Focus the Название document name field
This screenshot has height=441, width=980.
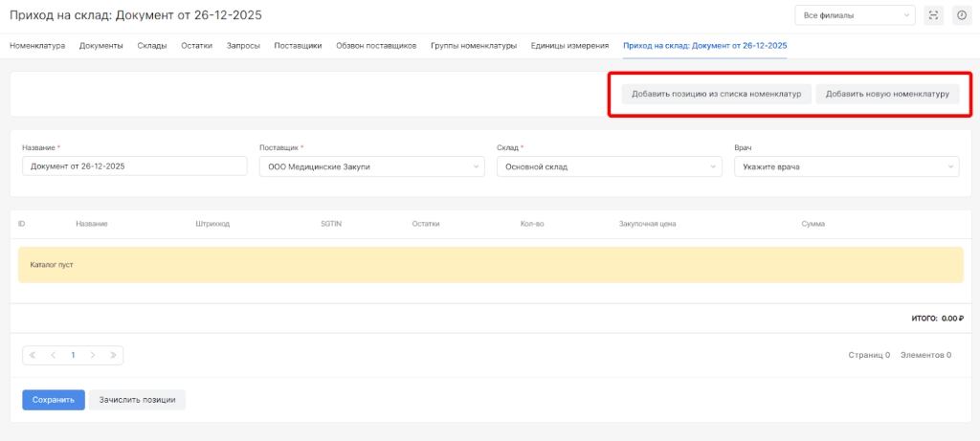click(134, 166)
